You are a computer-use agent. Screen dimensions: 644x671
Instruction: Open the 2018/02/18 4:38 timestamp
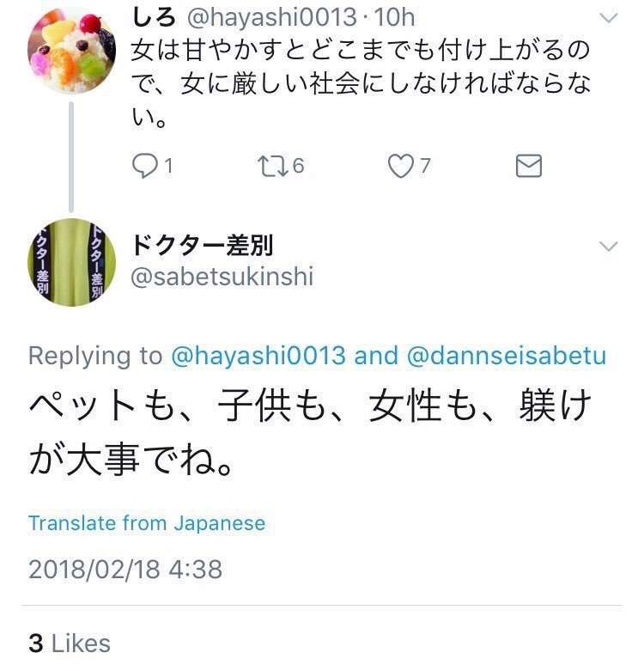(x=125, y=569)
